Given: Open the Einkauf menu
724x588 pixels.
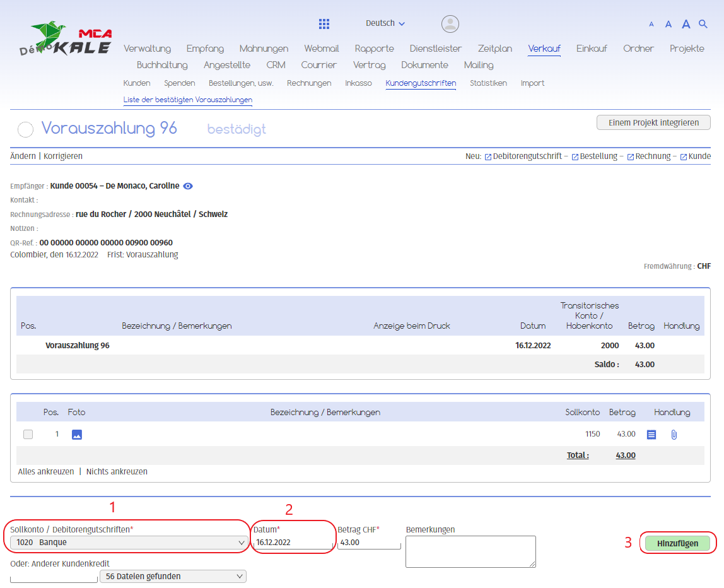Looking at the screenshot, I should 592,49.
